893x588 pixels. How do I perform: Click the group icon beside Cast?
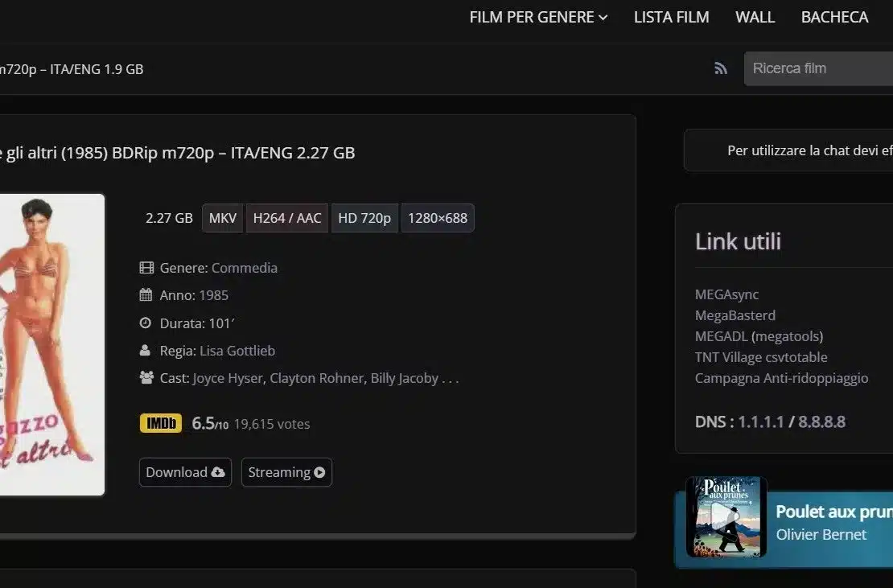pyautogui.click(x=146, y=377)
